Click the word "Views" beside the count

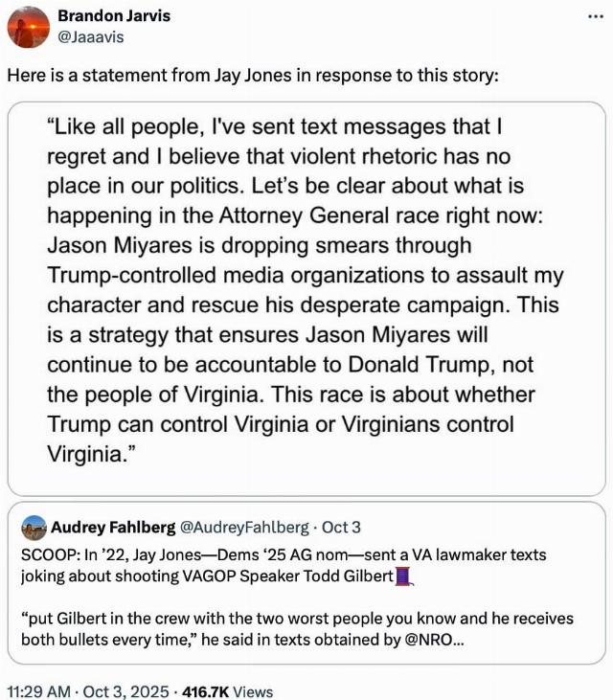tap(254, 690)
